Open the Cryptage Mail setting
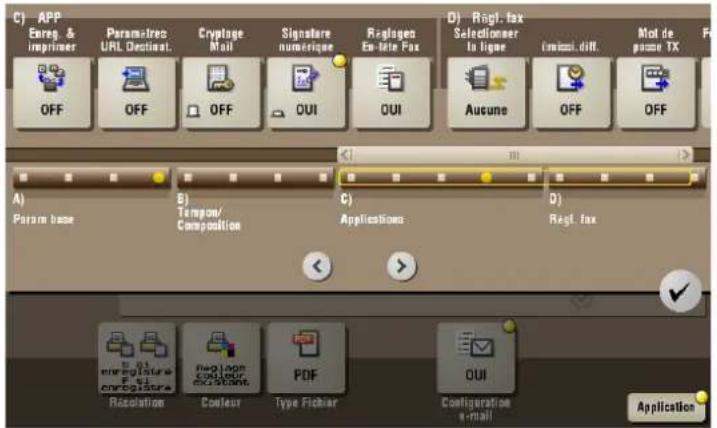 coord(221,92)
